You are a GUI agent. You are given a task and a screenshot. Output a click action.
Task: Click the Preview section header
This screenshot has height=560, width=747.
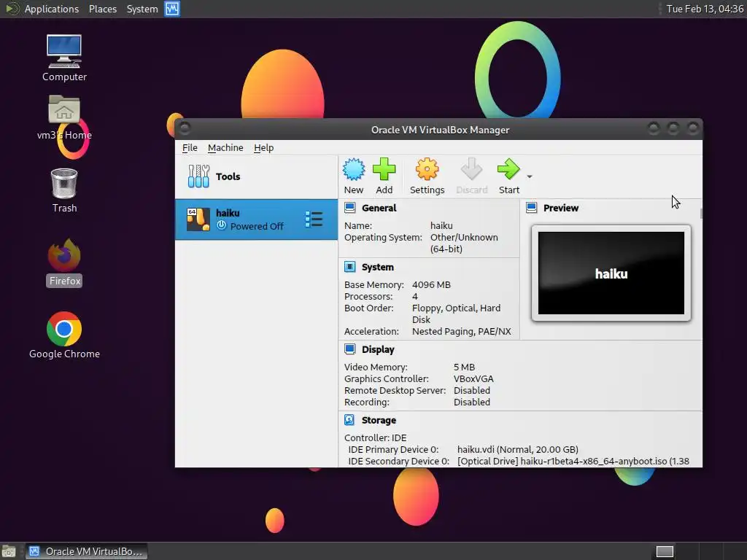pos(561,208)
